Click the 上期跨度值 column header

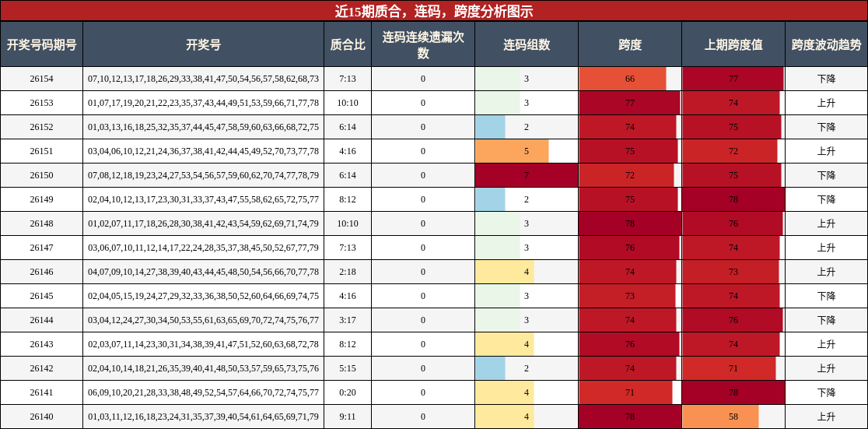point(733,44)
